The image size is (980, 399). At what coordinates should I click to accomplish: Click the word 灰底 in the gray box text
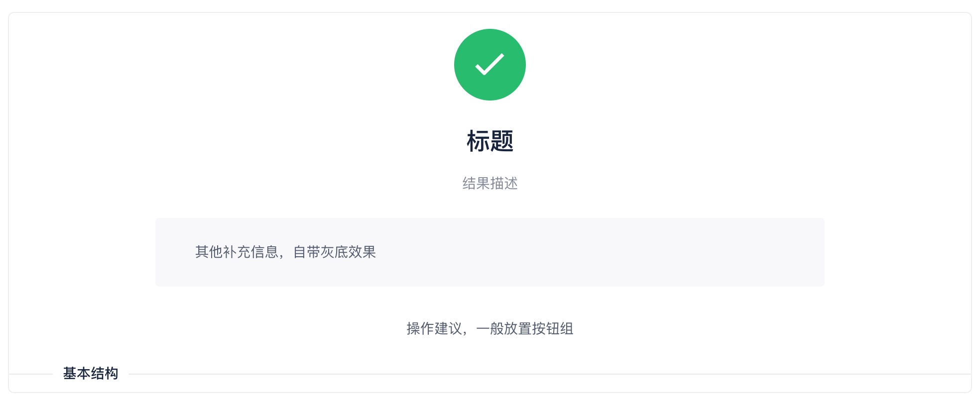pyautogui.click(x=342, y=252)
